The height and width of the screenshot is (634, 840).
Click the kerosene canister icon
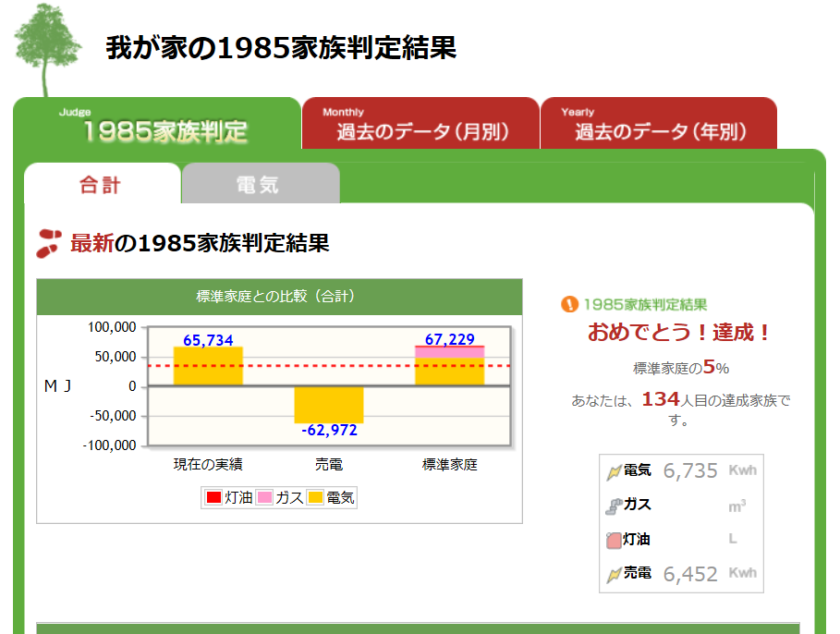pos(614,539)
